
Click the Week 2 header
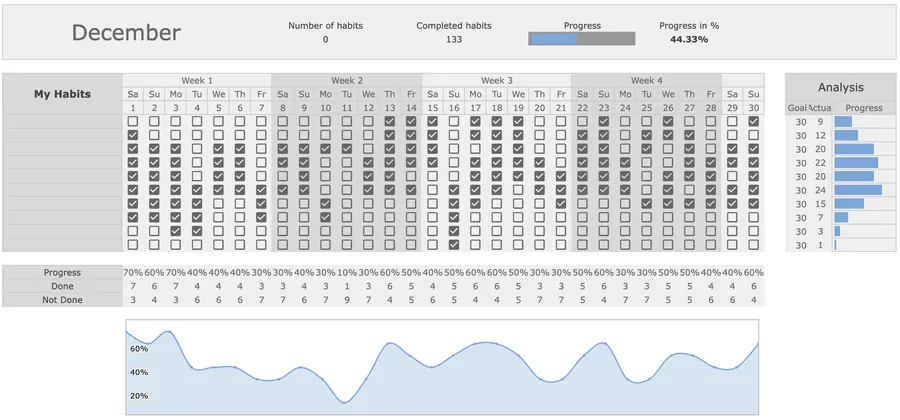[x=347, y=80]
